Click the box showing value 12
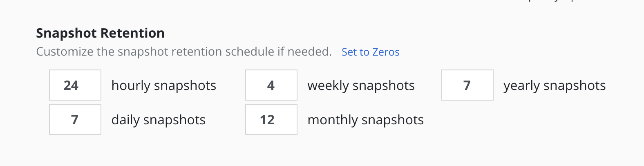 pyautogui.click(x=271, y=119)
